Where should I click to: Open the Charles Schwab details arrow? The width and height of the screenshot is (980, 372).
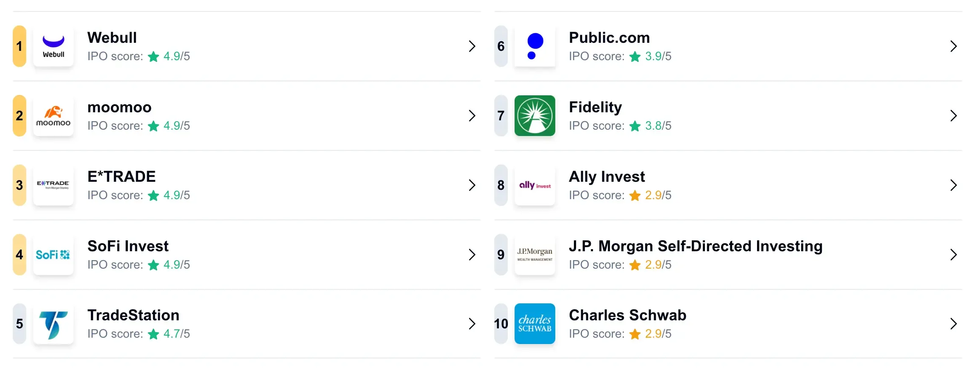point(954,324)
